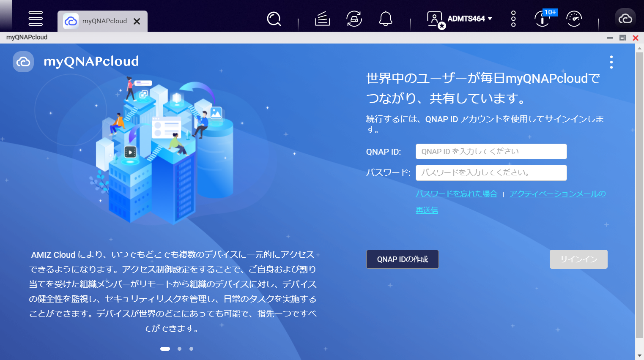Open the notifications bell

click(x=386, y=19)
